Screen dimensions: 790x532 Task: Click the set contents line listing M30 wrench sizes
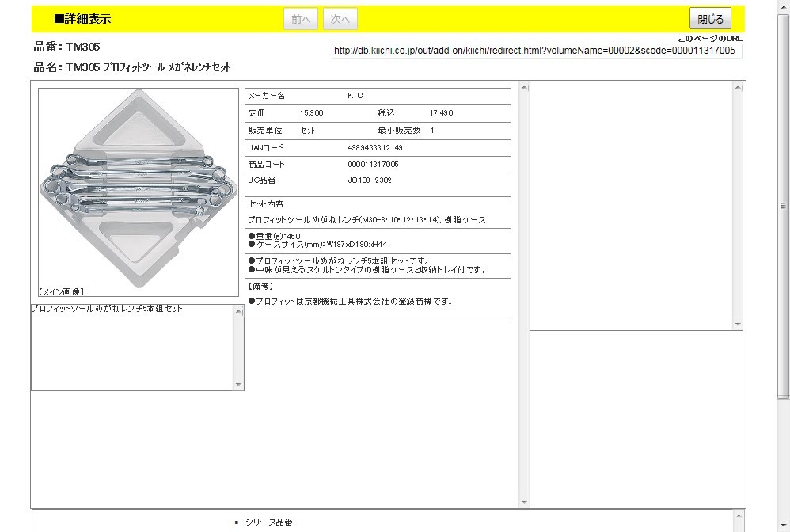(367, 219)
